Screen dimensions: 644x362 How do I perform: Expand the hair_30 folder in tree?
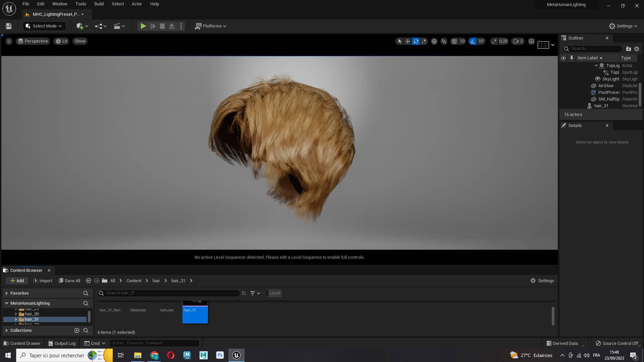pyautogui.click(x=16, y=314)
